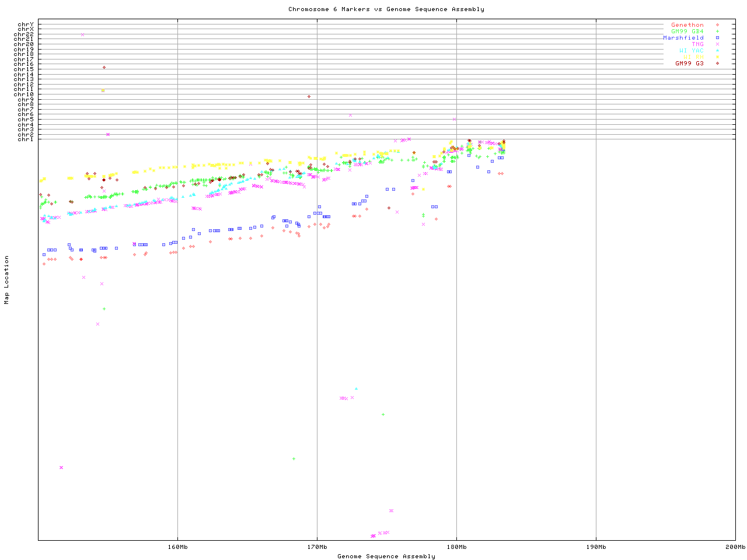Click the 200Mb x-axis tick label
Screen dimensions: 747x560
click(x=735, y=547)
